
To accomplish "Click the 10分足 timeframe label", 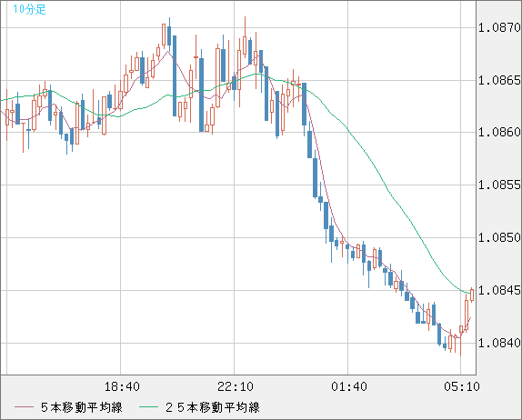I will pyautogui.click(x=29, y=9).
